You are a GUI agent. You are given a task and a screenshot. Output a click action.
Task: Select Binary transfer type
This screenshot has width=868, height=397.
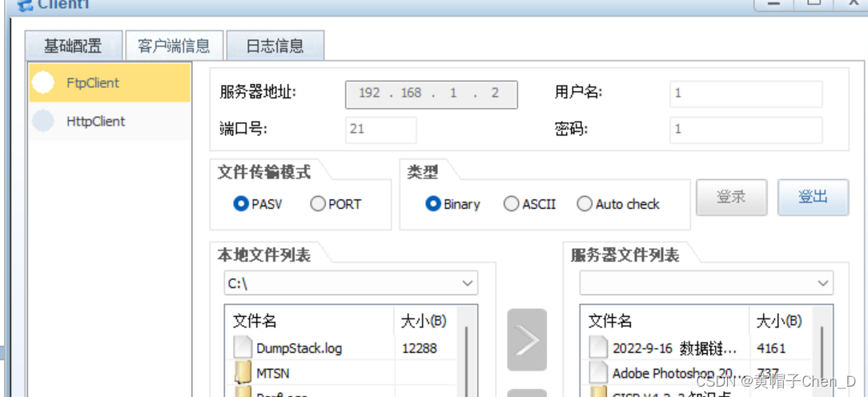(452, 204)
